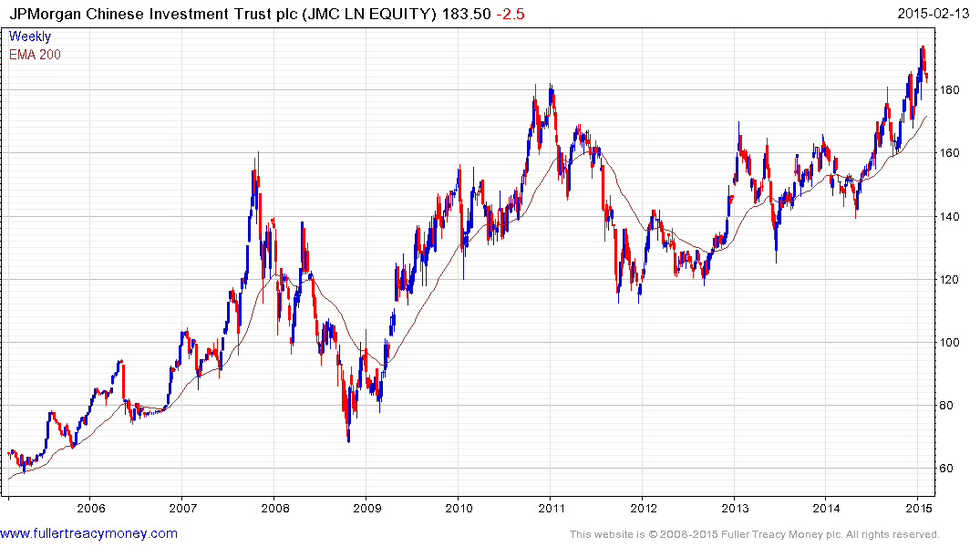The height and width of the screenshot is (547, 980).
Task: Click the 2015 x-axis label
Action: (x=918, y=508)
